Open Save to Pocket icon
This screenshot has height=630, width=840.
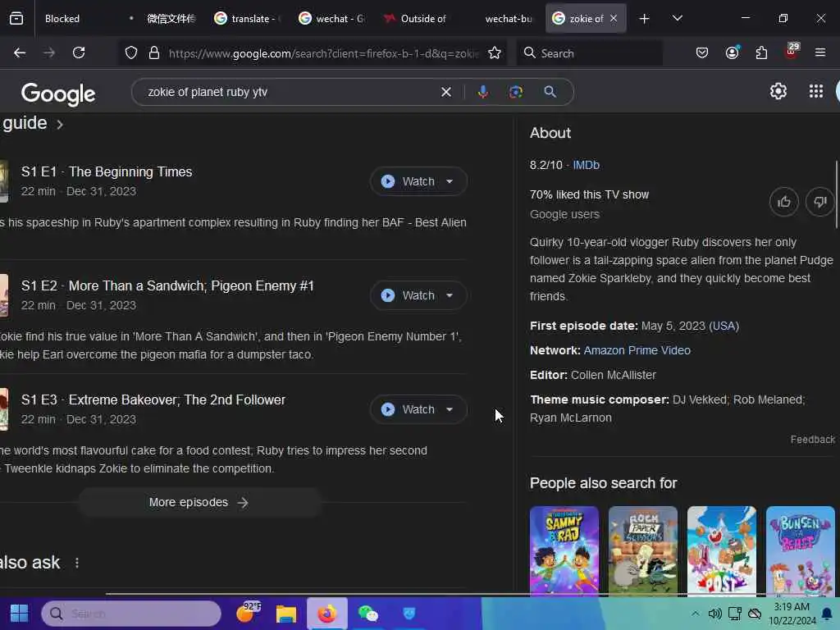click(702, 52)
